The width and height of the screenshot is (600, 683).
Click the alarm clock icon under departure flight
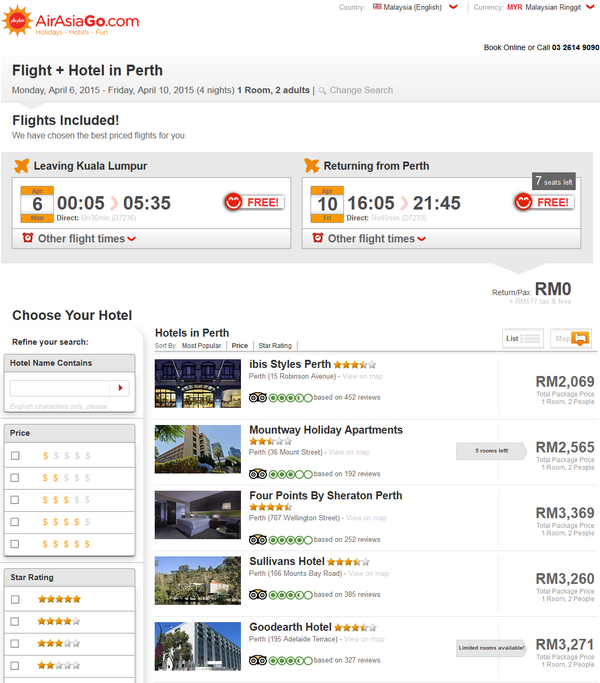point(28,238)
